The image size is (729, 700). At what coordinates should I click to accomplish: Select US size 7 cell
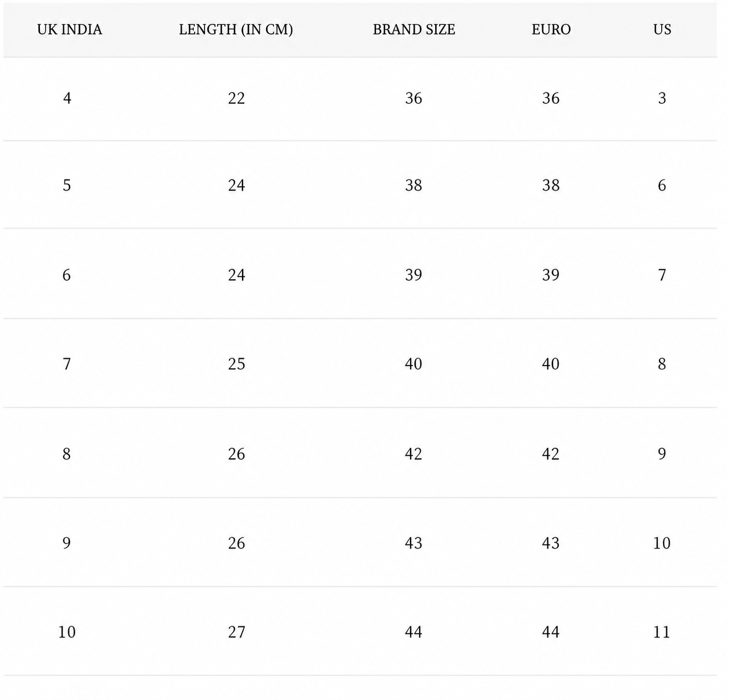coord(662,275)
